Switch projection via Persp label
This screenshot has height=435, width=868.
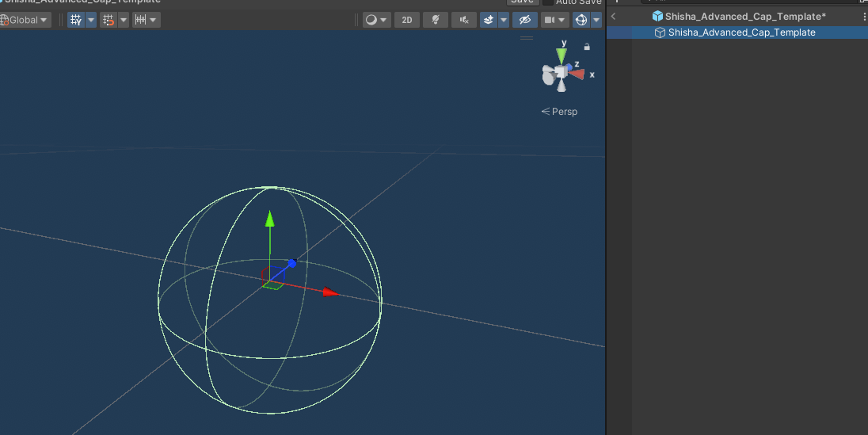click(559, 112)
